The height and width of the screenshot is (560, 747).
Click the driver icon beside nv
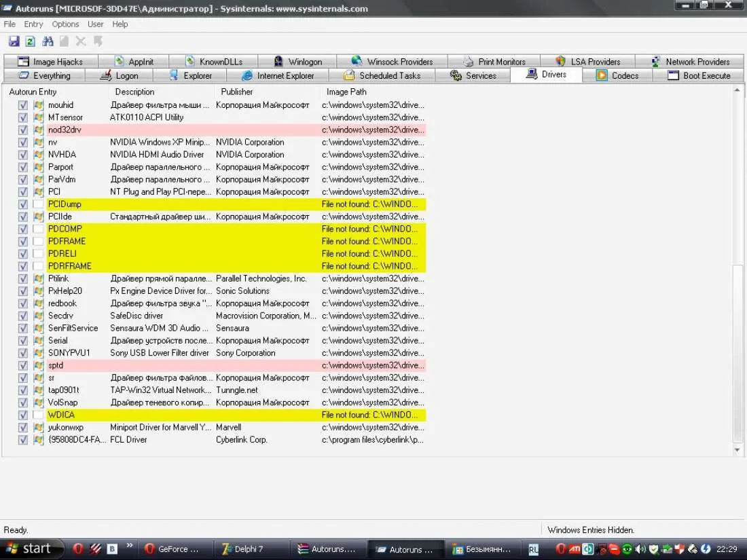(x=39, y=142)
